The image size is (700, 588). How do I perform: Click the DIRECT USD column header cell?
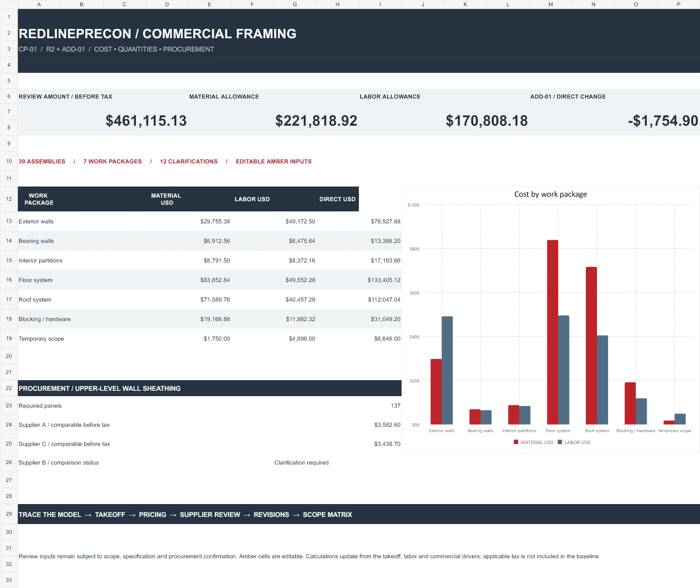tap(338, 199)
